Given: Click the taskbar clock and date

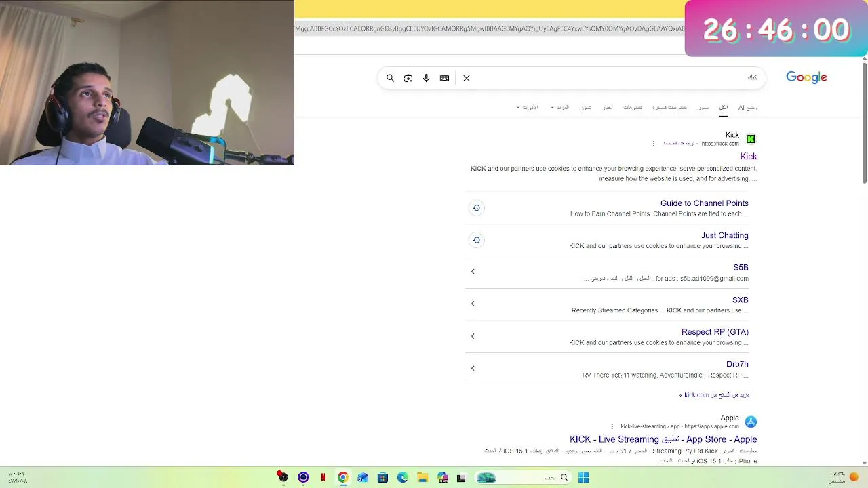Looking at the screenshot, I should (x=18, y=478).
